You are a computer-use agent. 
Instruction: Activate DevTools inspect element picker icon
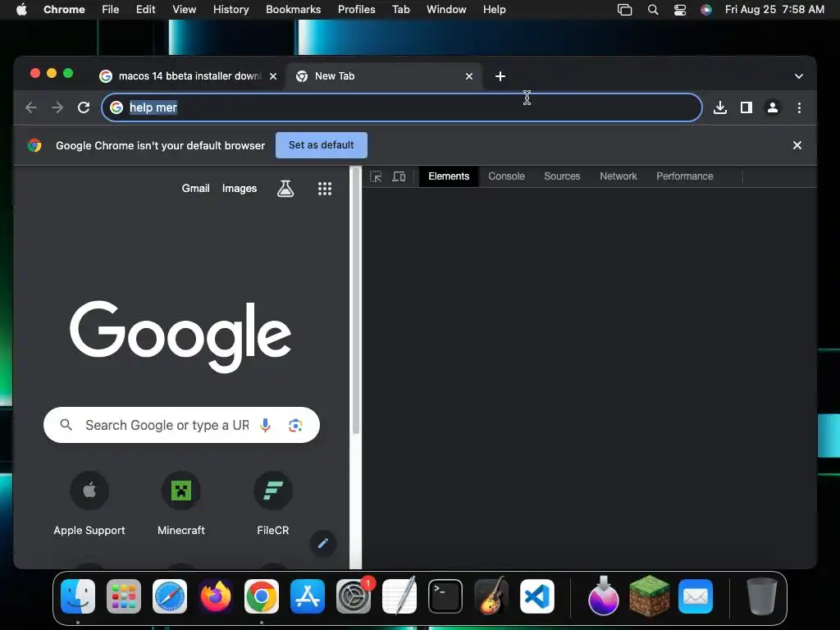(376, 176)
